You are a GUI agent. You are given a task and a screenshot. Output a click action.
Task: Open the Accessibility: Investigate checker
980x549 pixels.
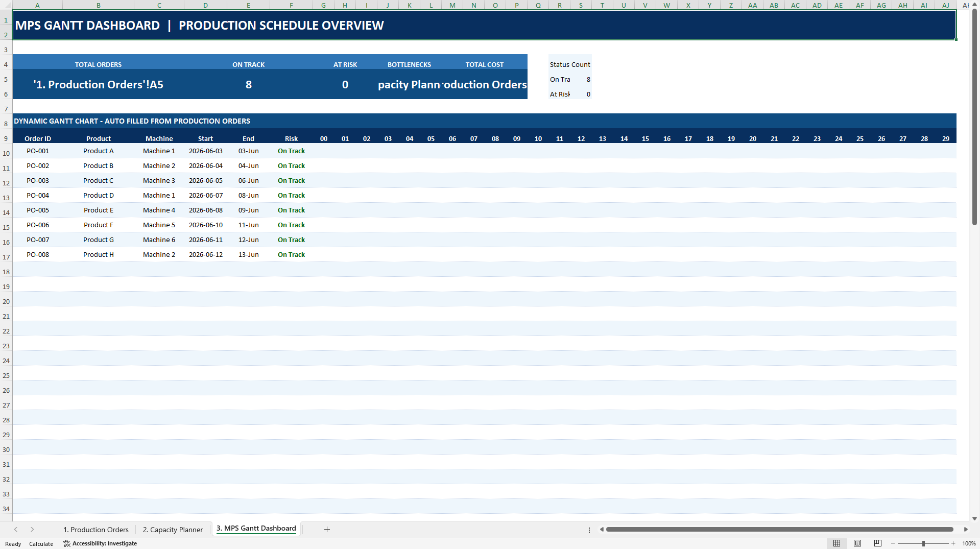point(100,543)
